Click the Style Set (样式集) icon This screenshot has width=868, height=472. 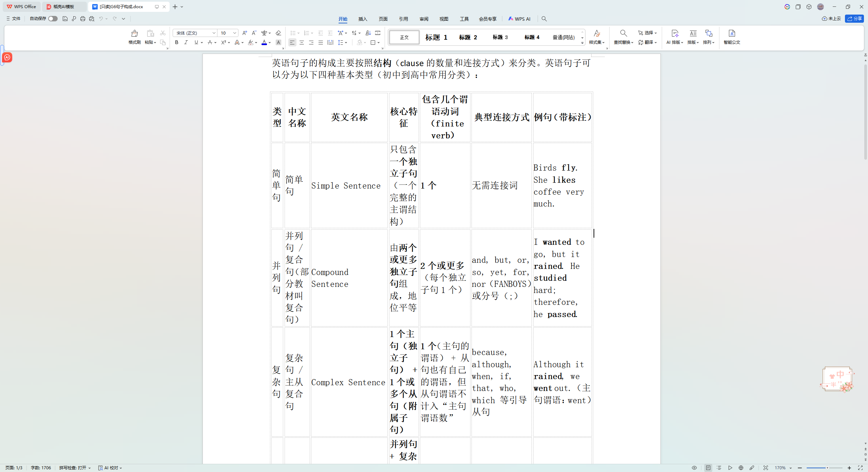[597, 33]
